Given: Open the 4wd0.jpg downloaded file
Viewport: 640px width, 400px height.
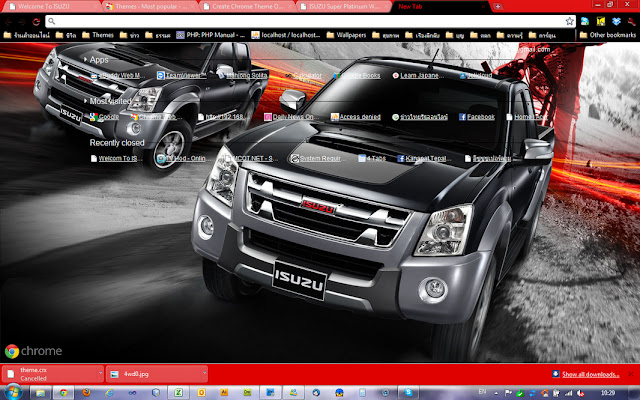Looking at the screenshot, I should tap(153, 374).
